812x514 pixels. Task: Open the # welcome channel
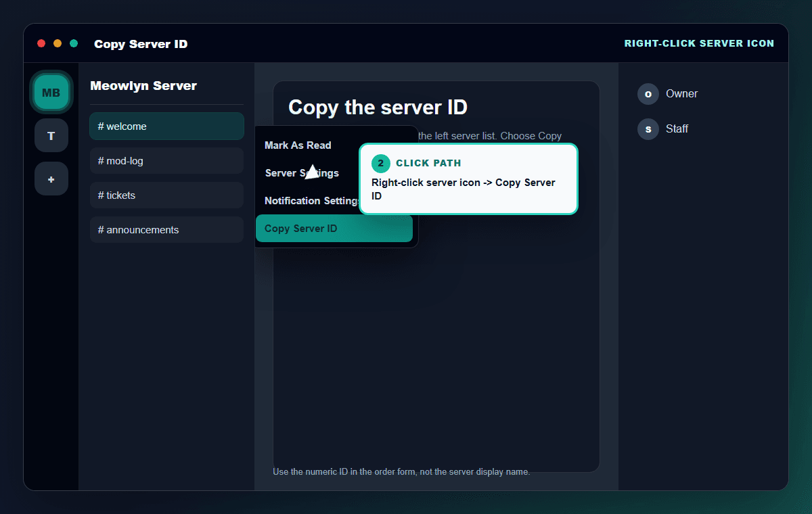pyautogui.click(x=166, y=126)
